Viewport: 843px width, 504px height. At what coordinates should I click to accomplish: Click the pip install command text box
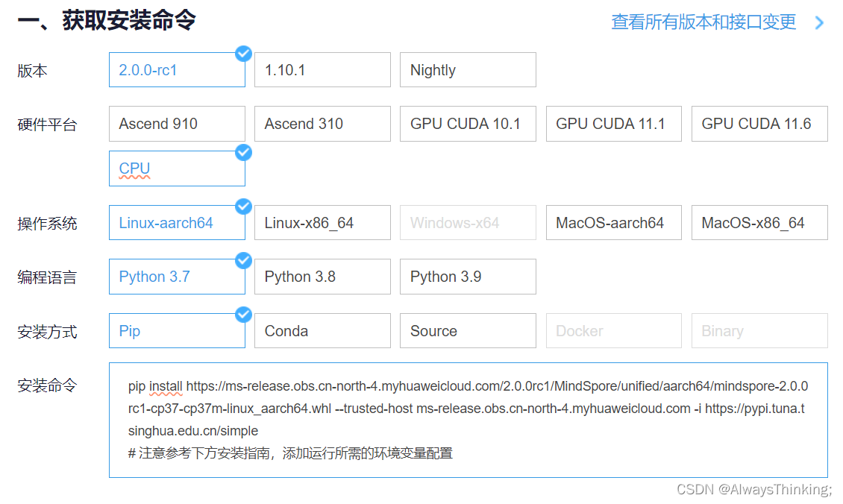click(x=468, y=420)
